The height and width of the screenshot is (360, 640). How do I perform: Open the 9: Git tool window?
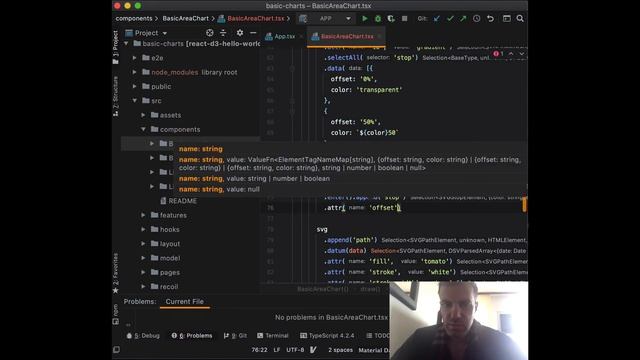(x=236, y=336)
